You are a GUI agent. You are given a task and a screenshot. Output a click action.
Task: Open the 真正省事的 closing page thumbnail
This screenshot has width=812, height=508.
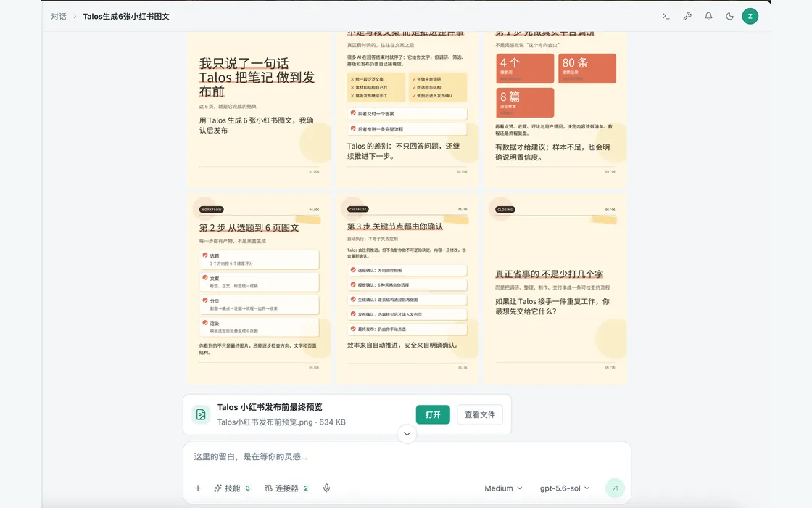click(555, 290)
